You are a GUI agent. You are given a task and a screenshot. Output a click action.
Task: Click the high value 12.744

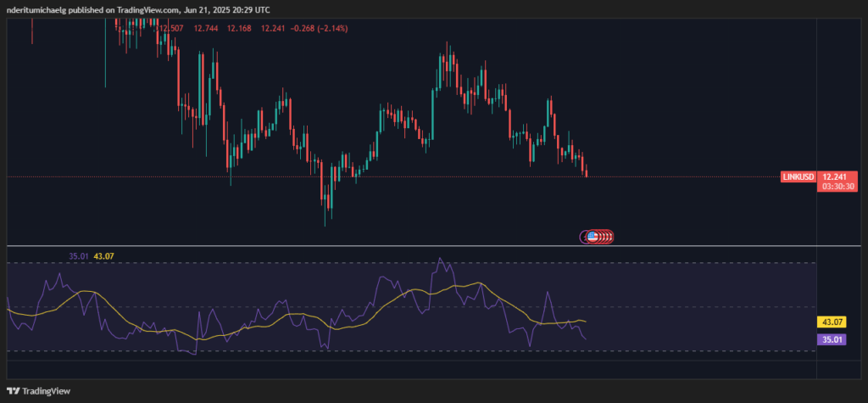pos(205,28)
